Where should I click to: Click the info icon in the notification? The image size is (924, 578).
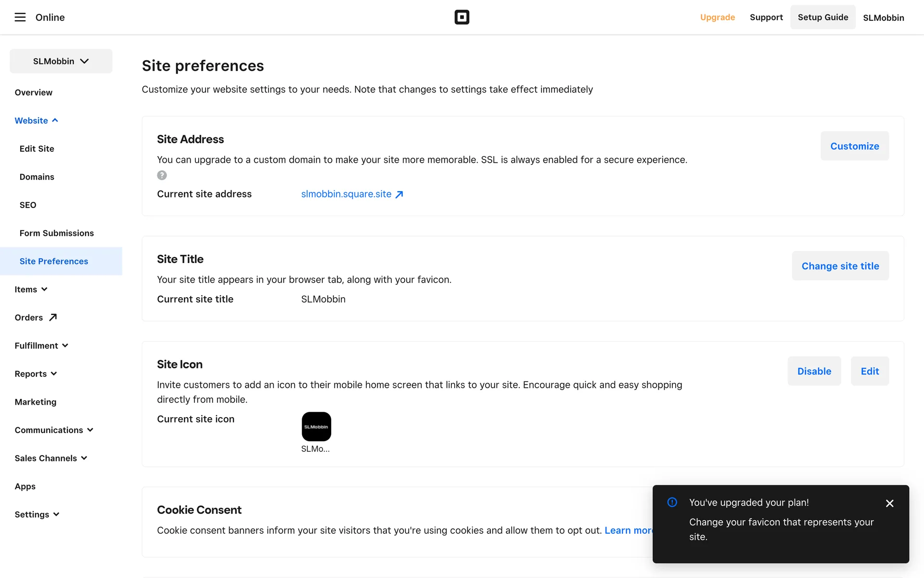pyautogui.click(x=672, y=502)
